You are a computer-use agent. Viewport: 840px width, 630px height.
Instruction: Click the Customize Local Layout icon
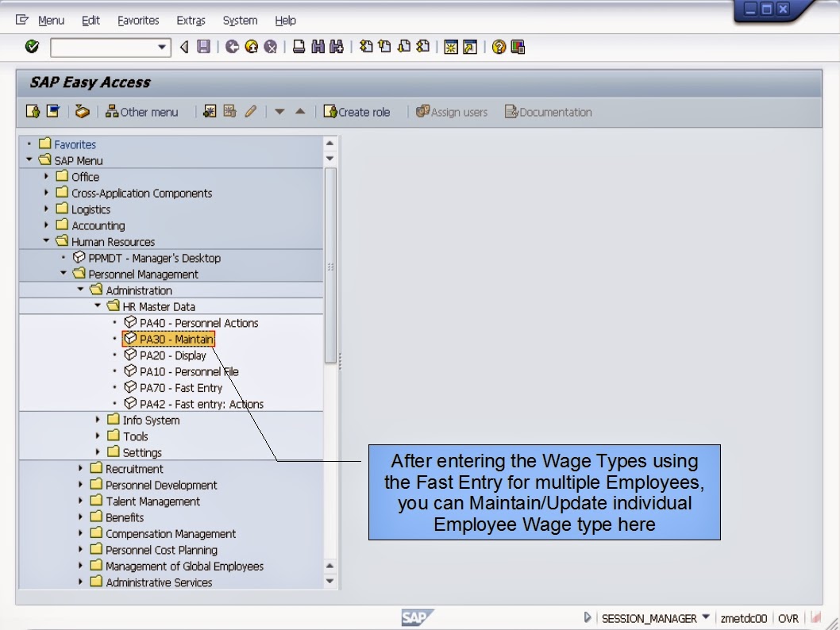pos(518,47)
